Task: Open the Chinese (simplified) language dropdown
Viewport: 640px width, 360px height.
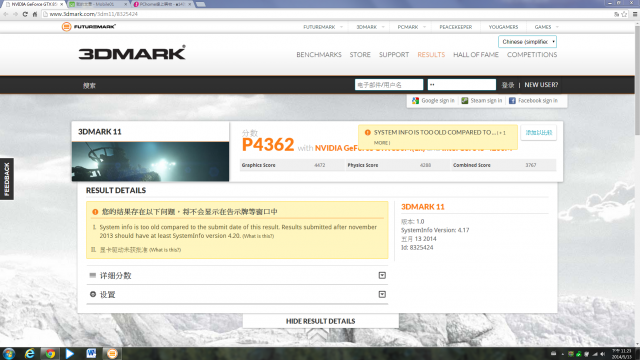Action: pos(527,42)
